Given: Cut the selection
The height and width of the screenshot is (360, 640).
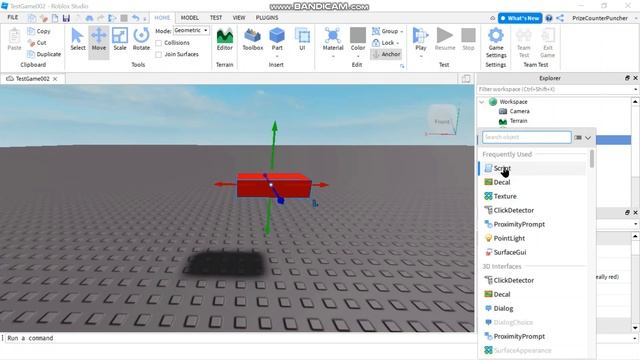Looking at the screenshot, I should coord(37,42).
